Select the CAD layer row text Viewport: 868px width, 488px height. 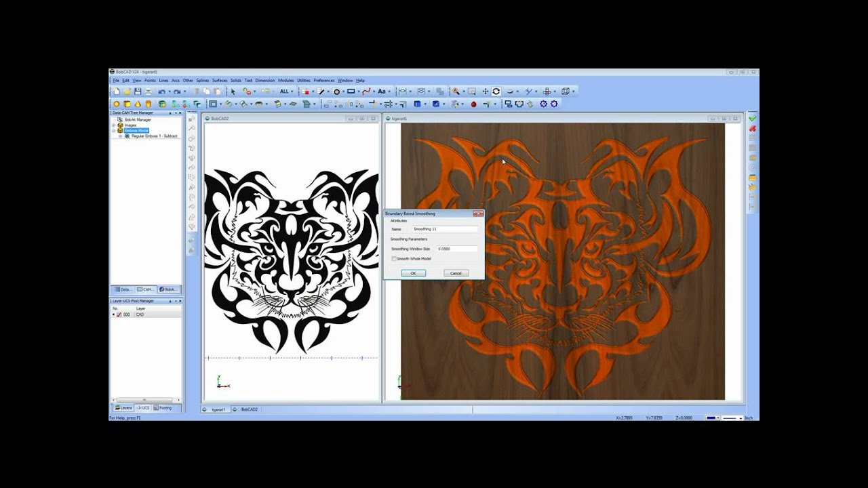[x=140, y=314]
